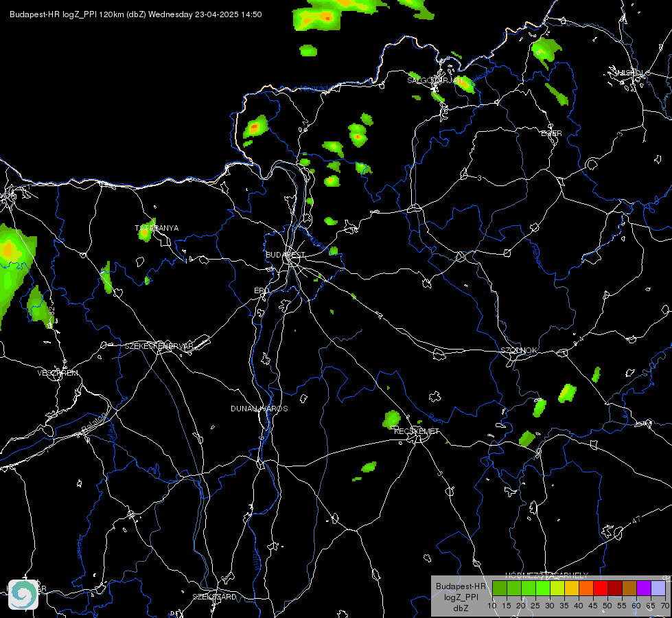
Task: Click the legend's Budapest-HR text
Action: pos(461,586)
